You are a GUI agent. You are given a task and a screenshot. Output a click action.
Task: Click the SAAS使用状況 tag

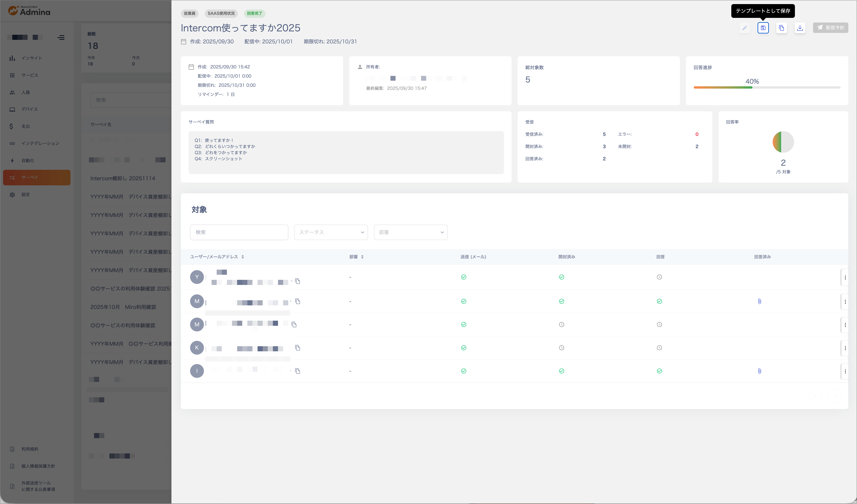pyautogui.click(x=221, y=14)
